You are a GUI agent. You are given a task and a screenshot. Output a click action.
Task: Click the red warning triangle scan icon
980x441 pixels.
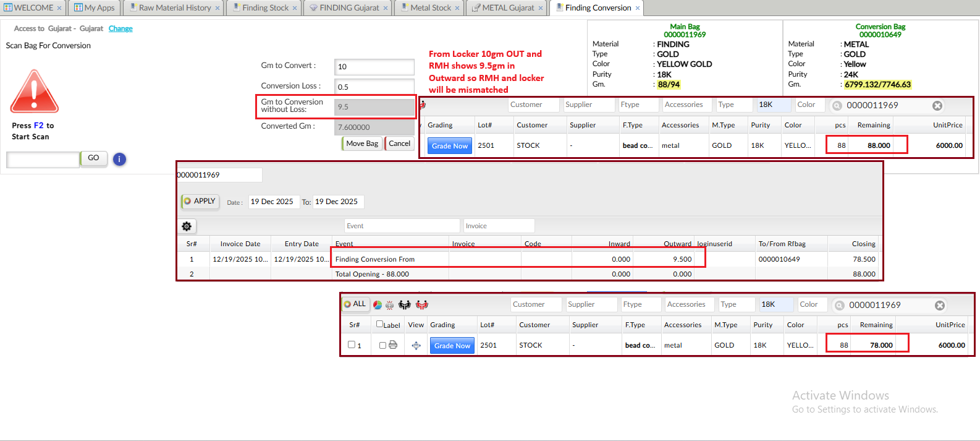[35, 92]
